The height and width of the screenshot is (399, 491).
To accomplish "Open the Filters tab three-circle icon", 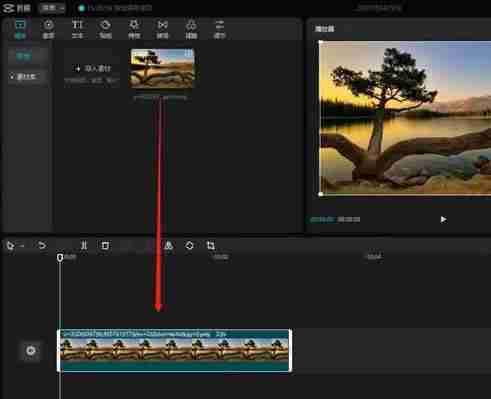I will click(191, 29).
